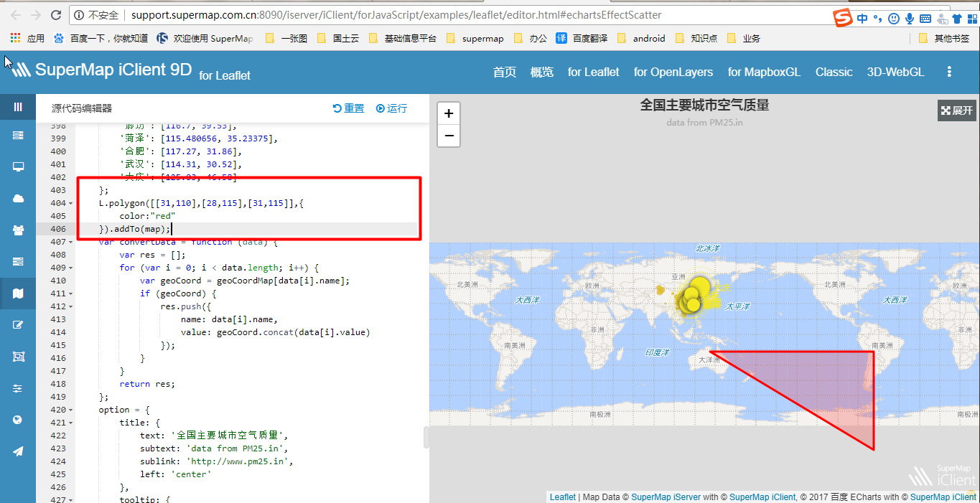Click code editor line 406 text
The image size is (980, 503).
coord(135,230)
